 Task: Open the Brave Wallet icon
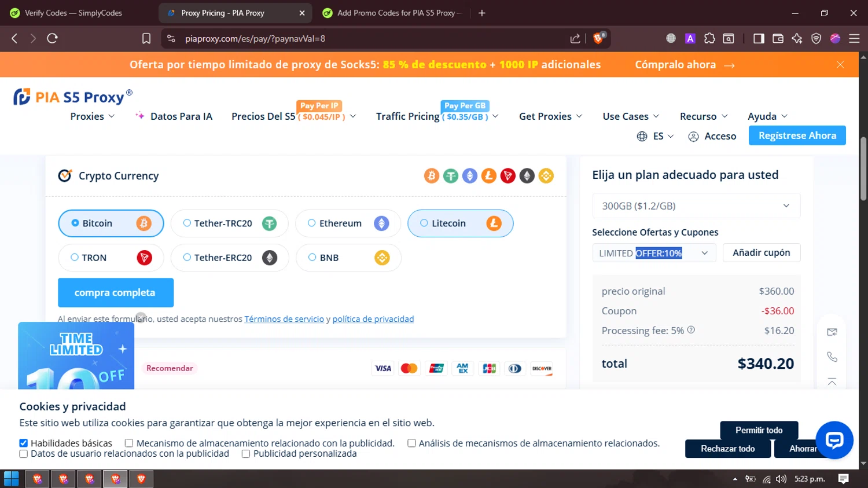point(778,38)
